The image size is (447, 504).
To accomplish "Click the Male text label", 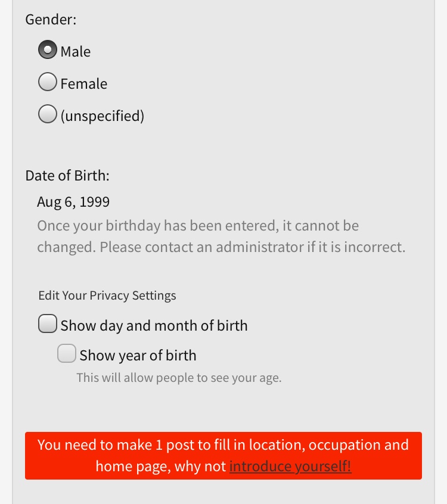I will 76,51.
